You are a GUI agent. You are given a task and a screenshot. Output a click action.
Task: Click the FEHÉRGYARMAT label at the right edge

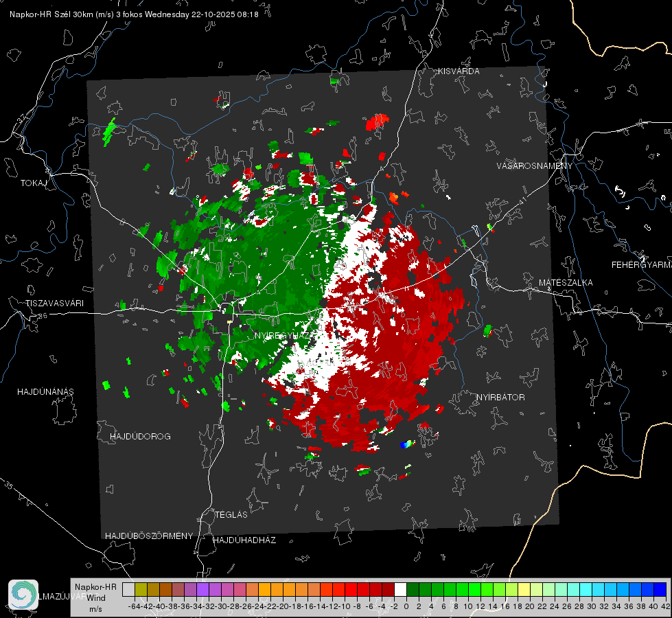642,265
